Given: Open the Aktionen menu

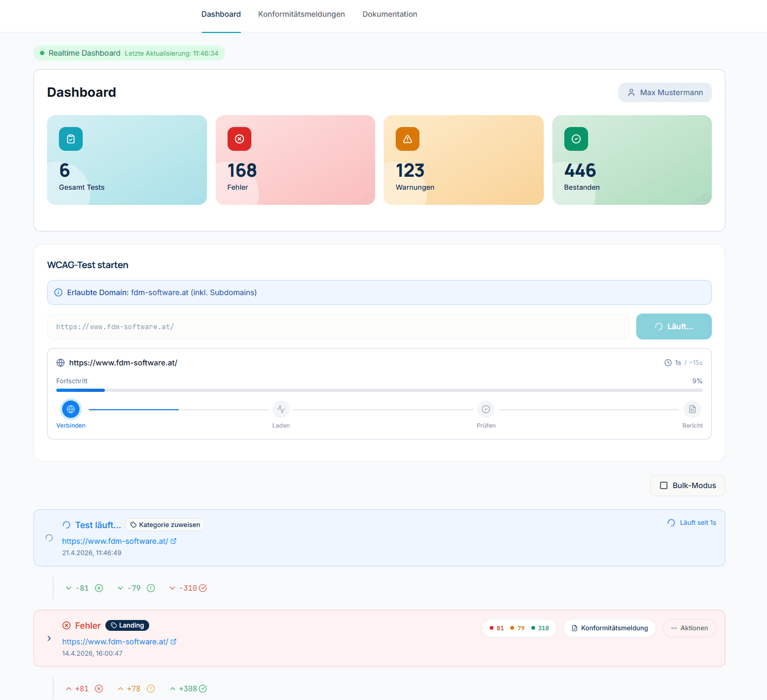Looking at the screenshot, I should pyautogui.click(x=689, y=628).
